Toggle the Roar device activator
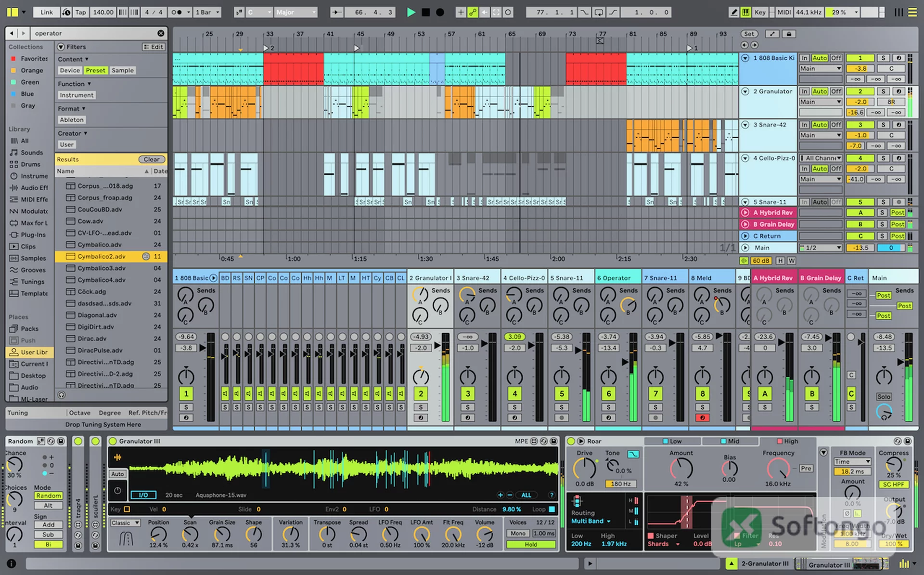924x575 pixels. pyautogui.click(x=571, y=441)
